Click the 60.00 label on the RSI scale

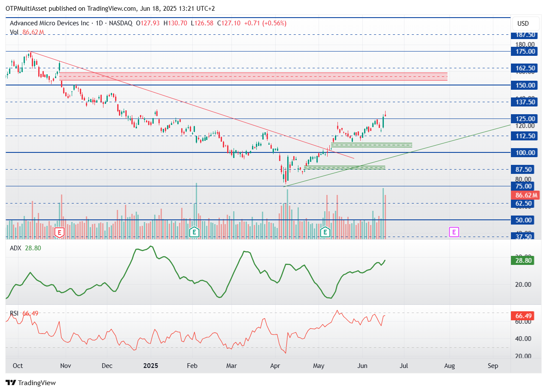tap(523, 322)
